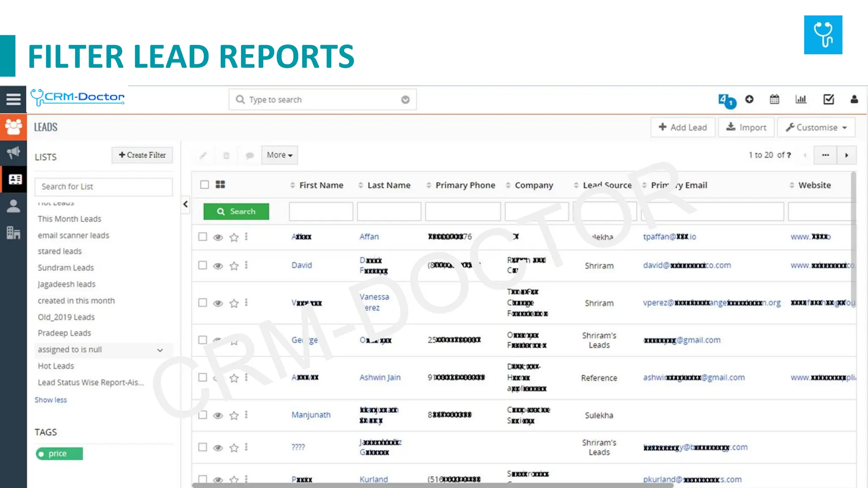Click the CRM-Doctor logo
This screenshot has height=488, width=868.
[78, 97]
